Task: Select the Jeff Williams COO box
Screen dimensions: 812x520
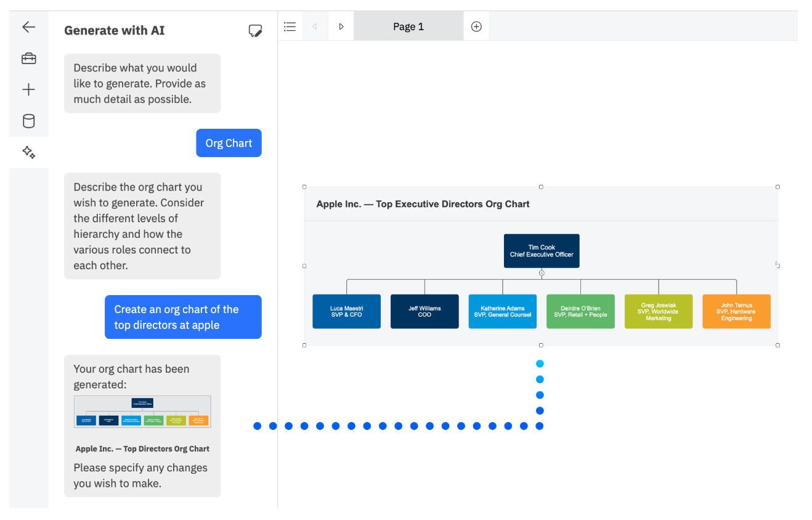Action: click(424, 311)
